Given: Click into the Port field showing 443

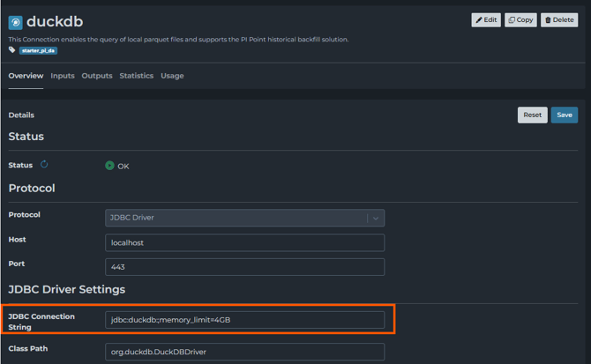Looking at the screenshot, I should 244,267.
